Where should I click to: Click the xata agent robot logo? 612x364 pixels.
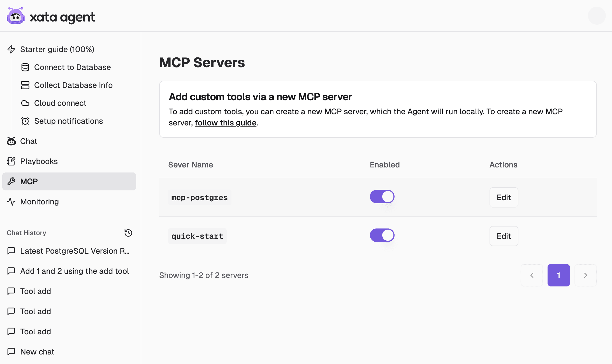click(15, 16)
